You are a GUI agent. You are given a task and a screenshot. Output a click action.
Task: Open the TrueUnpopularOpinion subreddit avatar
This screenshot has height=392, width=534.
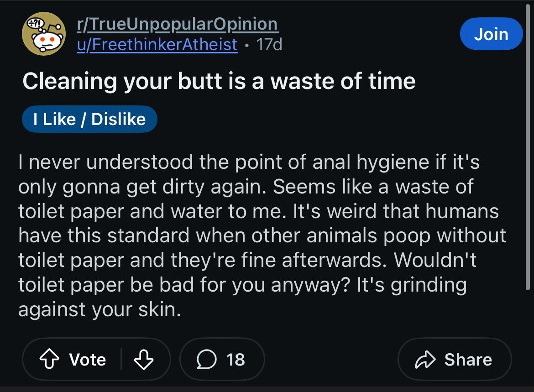44,33
